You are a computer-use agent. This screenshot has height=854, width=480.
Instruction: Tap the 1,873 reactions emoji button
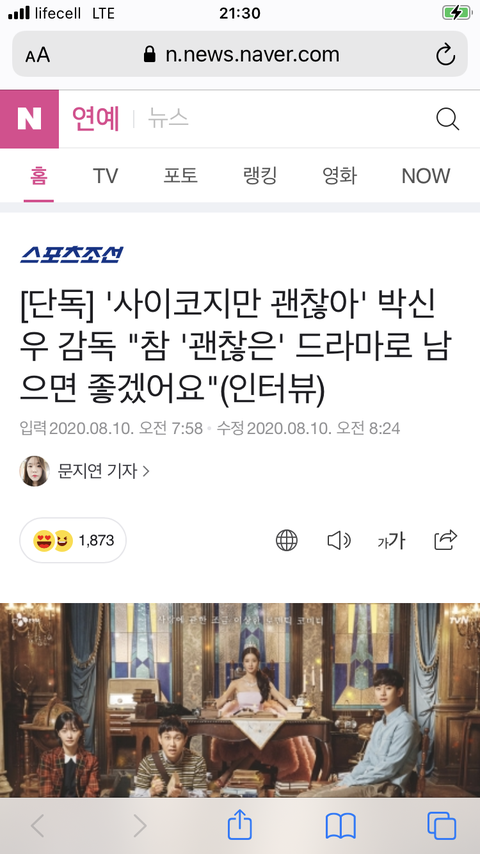click(x=73, y=540)
